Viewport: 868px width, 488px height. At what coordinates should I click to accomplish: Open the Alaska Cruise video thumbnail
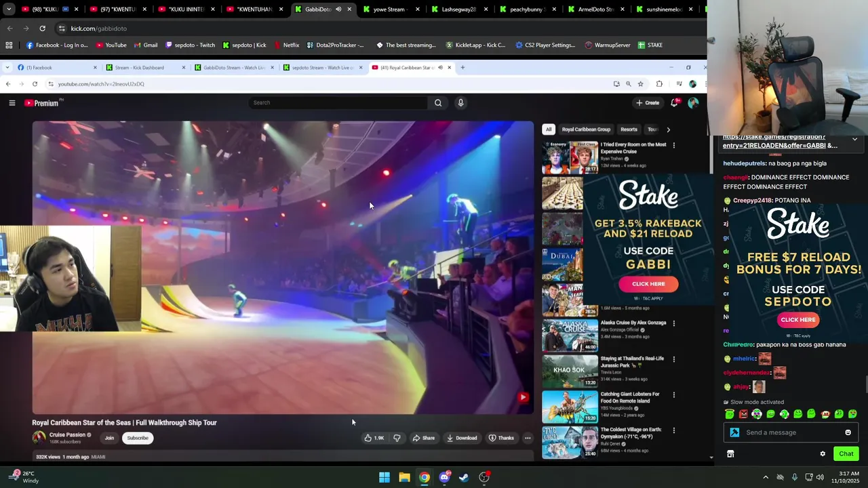[x=570, y=335]
